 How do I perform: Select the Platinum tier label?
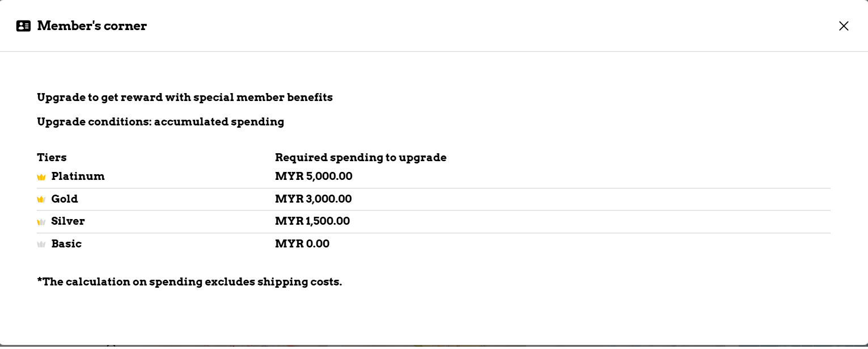(x=78, y=176)
